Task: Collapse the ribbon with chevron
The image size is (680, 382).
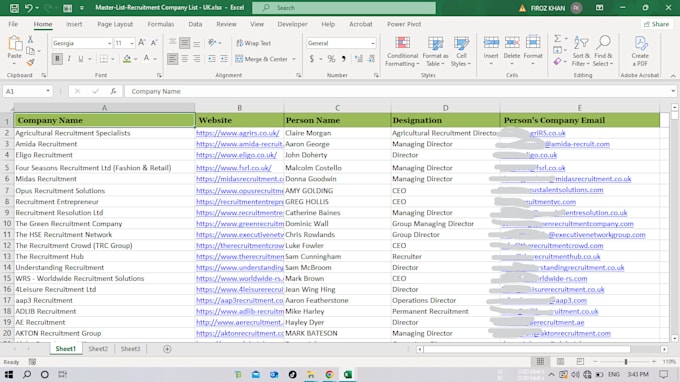Action: click(x=673, y=76)
